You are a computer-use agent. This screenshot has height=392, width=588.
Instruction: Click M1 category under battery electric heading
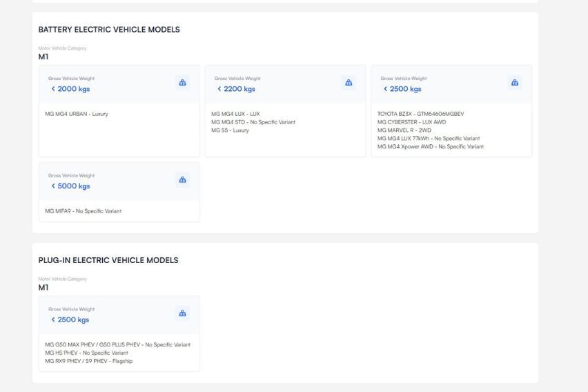tap(43, 57)
